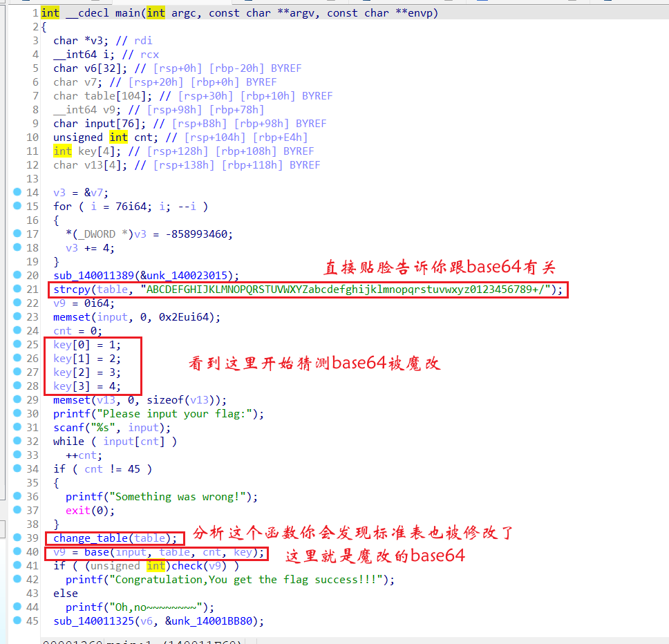Toggle breakpoint dot on line 18

(x=17, y=247)
